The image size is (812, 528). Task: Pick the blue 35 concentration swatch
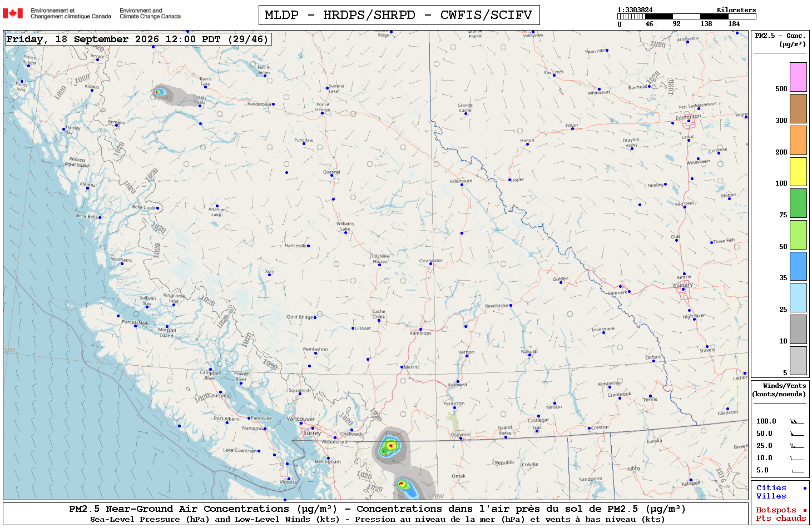pyautogui.click(x=798, y=266)
